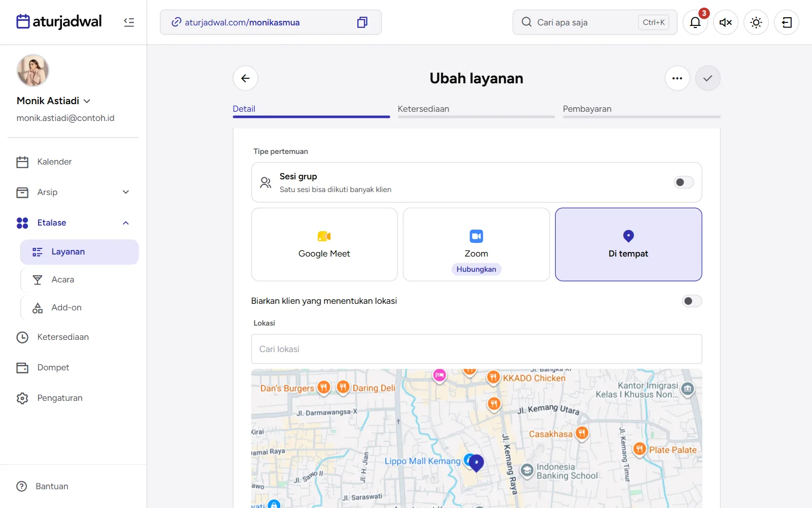Click Plate Palate marker on map
The width and height of the screenshot is (812, 508).
[x=639, y=449]
